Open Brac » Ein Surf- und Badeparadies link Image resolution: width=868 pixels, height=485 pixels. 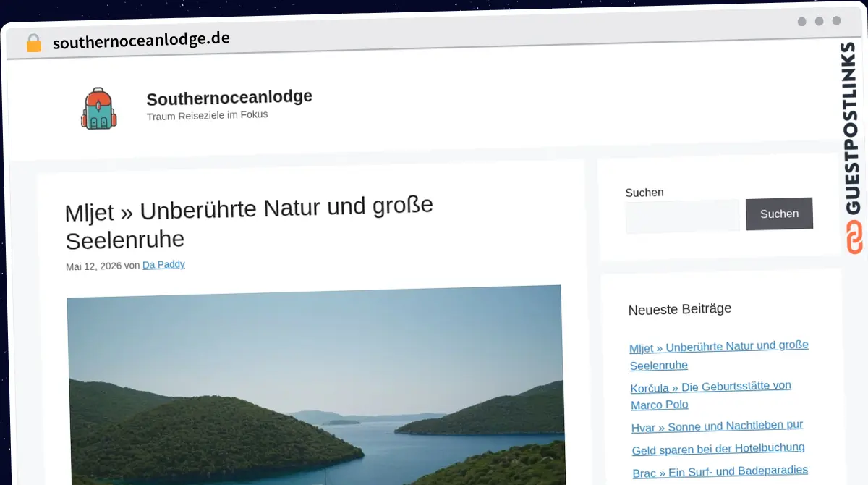(720, 471)
